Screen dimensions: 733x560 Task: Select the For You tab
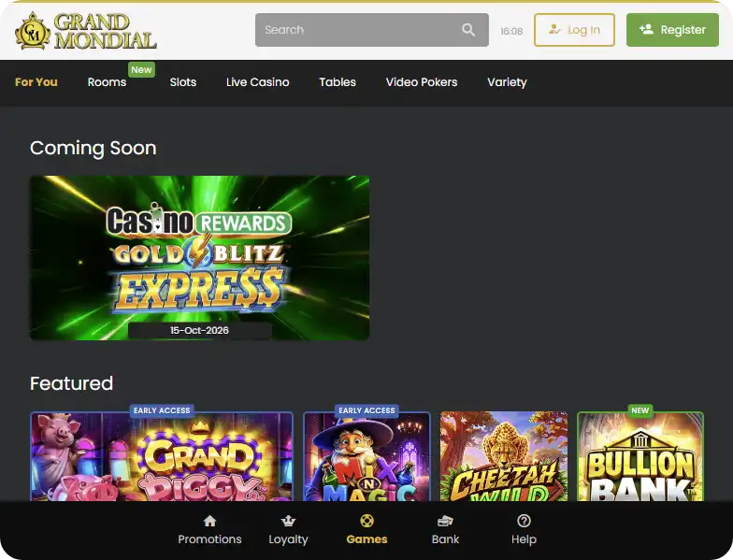36,82
